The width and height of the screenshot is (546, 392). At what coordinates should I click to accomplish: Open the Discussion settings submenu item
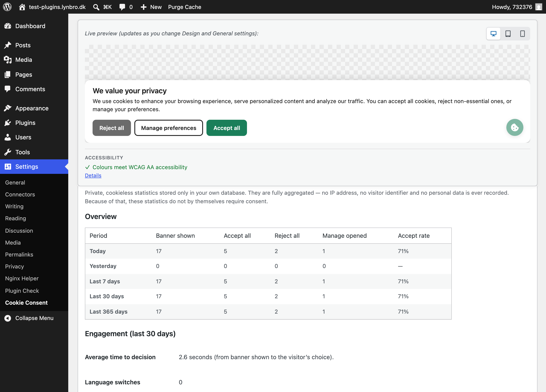tap(19, 231)
